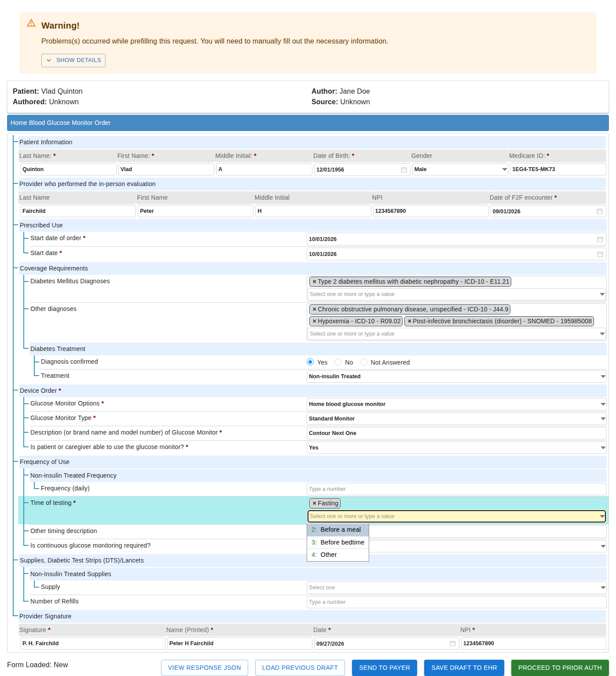
Task: Select No for Diagnosis confirmed
Action: pos(338,362)
